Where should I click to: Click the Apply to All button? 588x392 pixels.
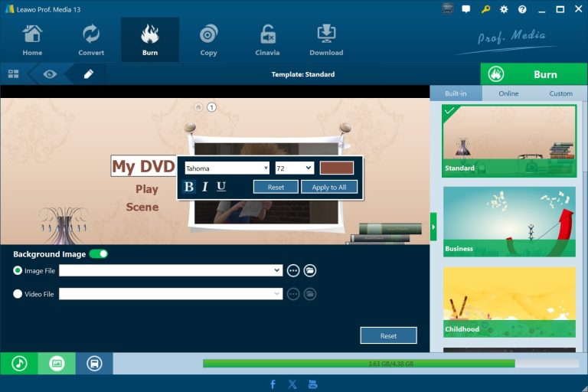(328, 187)
